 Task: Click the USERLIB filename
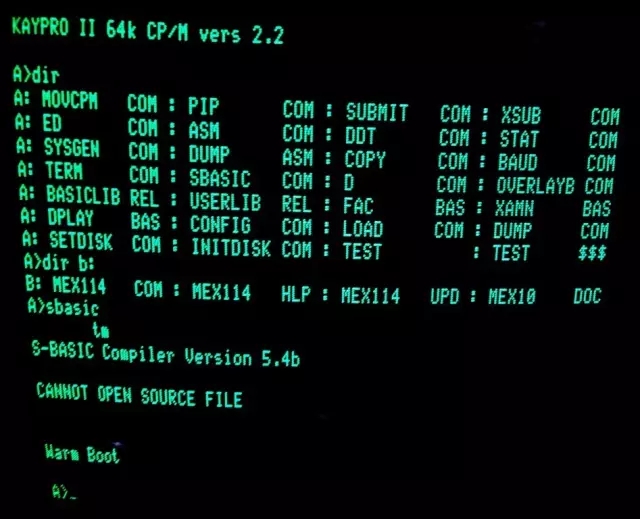click(224, 202)
